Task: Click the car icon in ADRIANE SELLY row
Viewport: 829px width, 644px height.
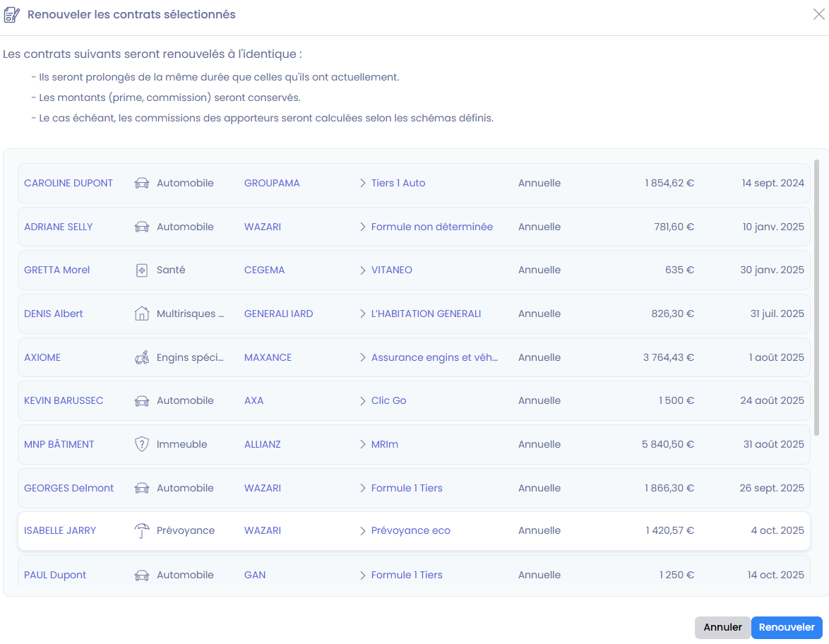Action: pyautogui.click(x=142, y=227)
